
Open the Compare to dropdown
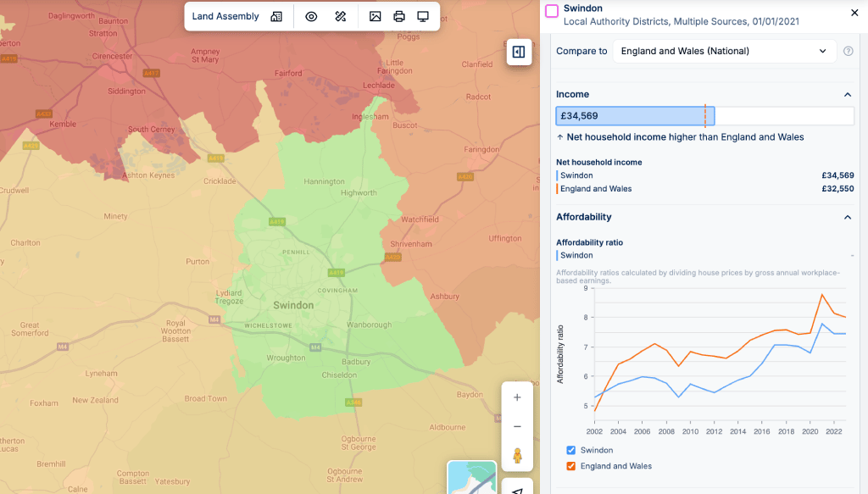pos(724,51)
